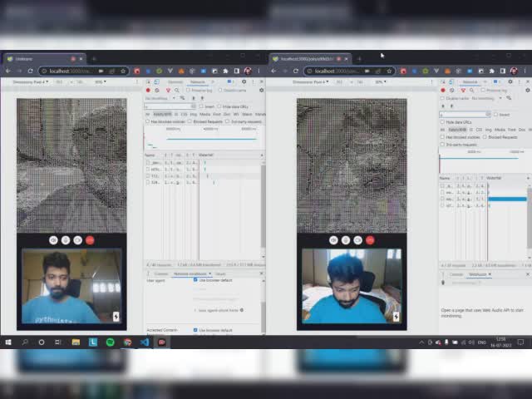Open Visual Studio Code from the taskbar
Viewport: 532px width, 399px height.
145,342
